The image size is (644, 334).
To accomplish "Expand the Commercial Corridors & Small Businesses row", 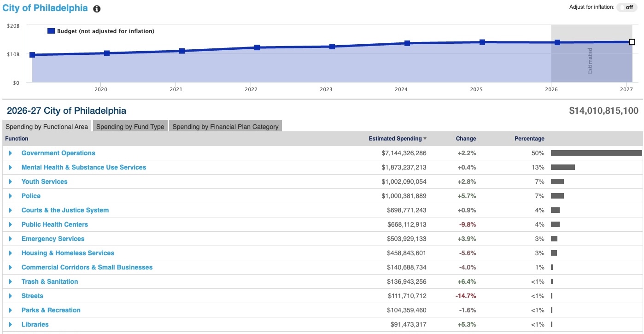I will pyautogui.click(x=11, y=267).
